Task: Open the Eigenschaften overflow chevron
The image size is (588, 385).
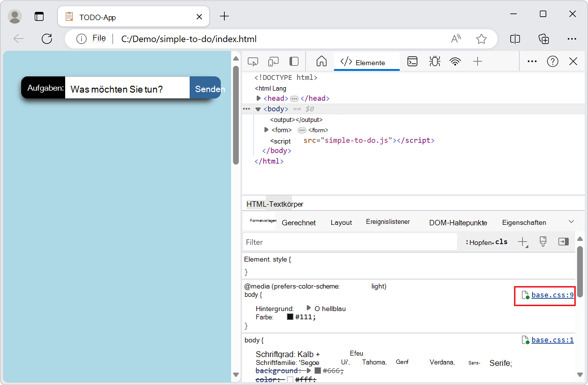Action: click(x=571, y=221)
